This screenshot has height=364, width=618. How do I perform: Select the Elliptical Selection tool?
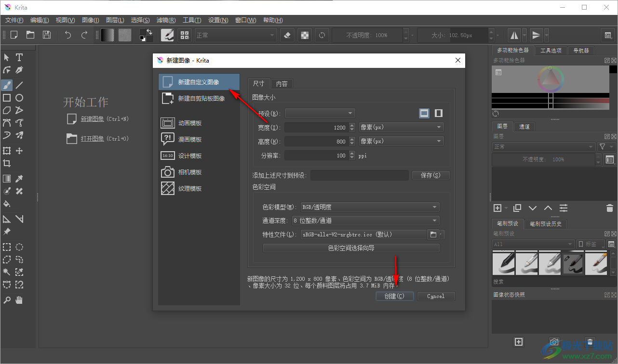click(x=19, y=247)
